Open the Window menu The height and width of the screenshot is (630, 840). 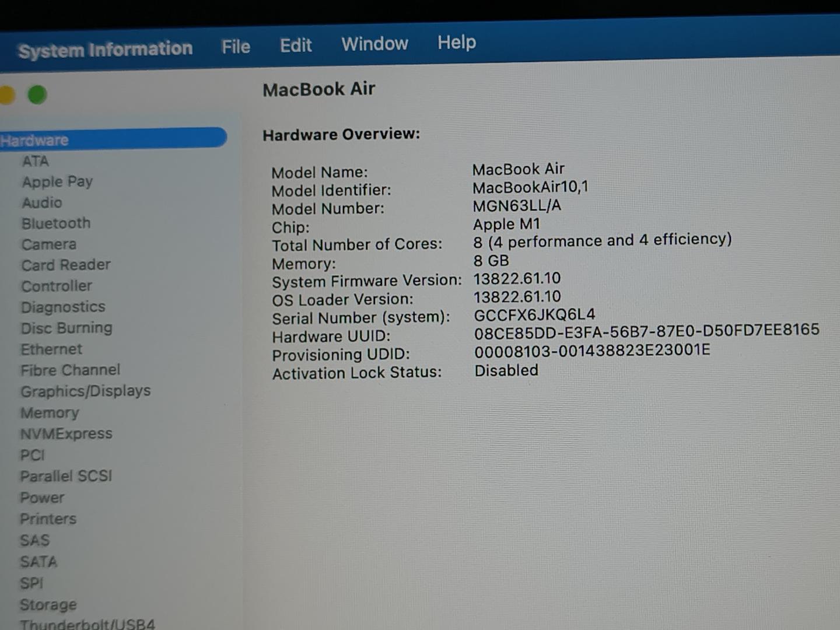374,44
